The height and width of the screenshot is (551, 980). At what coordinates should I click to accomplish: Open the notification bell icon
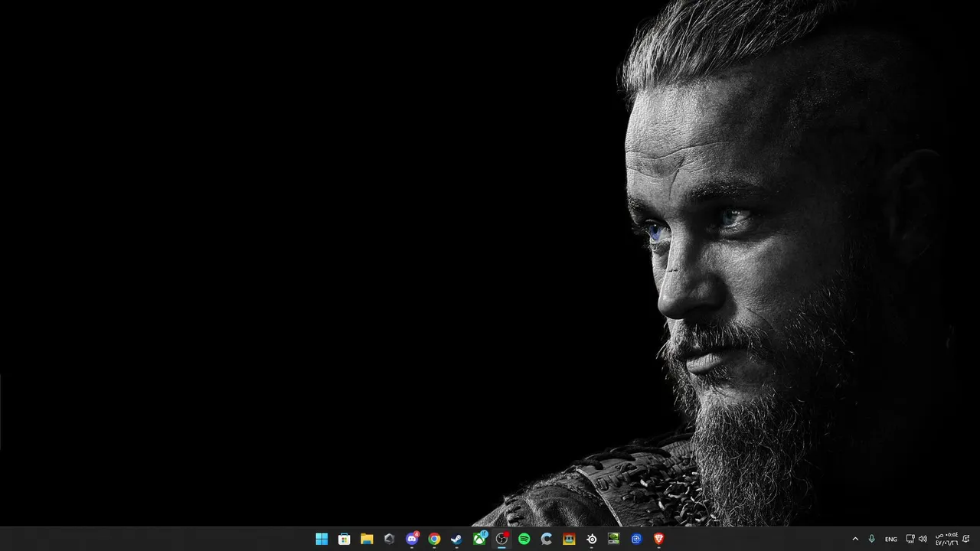point(966,539)
